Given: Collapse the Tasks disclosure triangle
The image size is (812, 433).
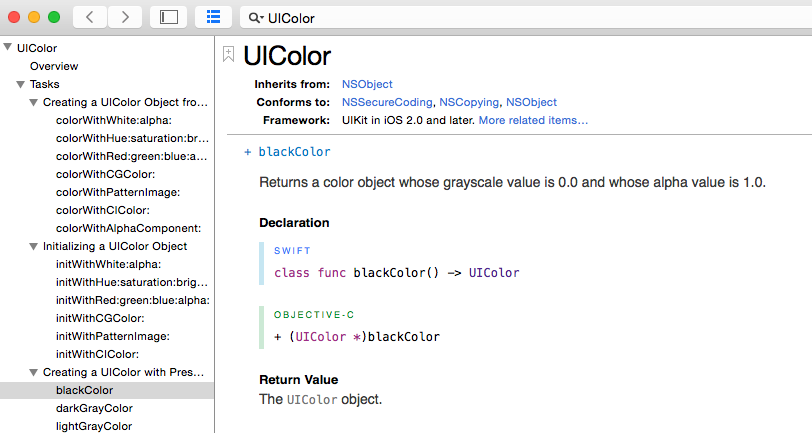Looking at the screenshot, I should click(x=20, y=84).
